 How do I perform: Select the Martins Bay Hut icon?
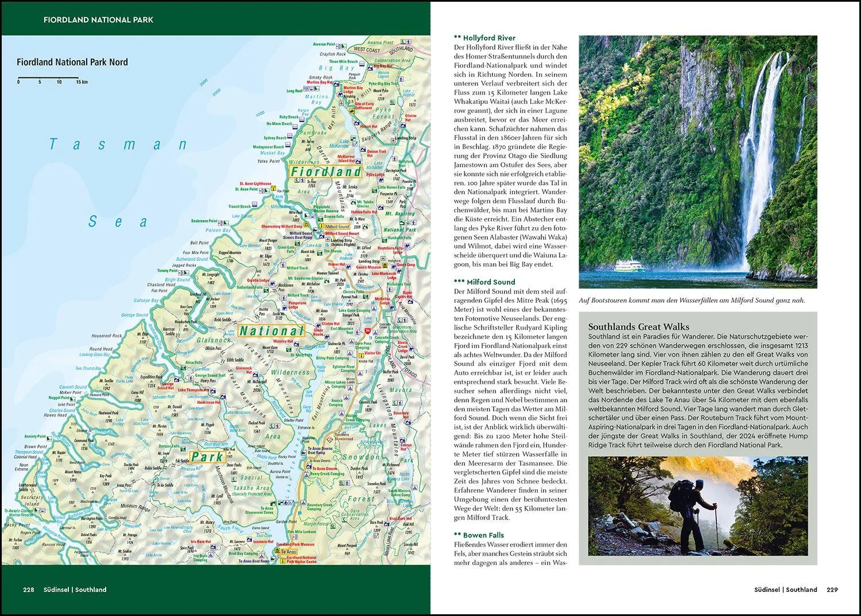click(x=336, y=84)
